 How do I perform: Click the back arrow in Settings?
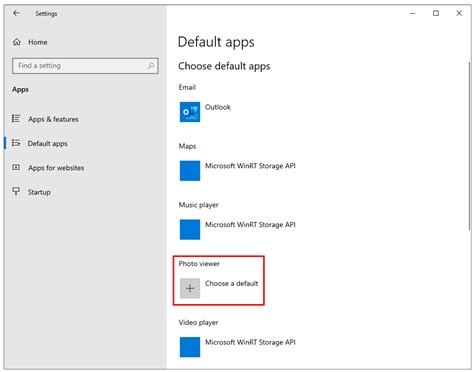pyautogui.click(x=16, y=13)
